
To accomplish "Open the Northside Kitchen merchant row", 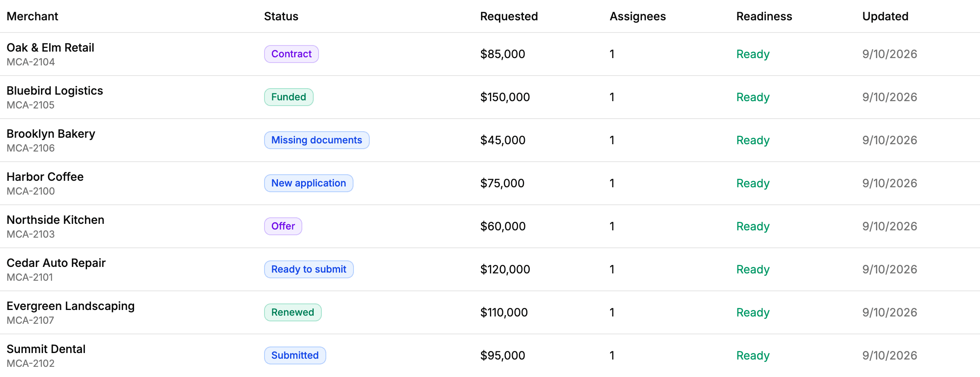I will (x=490, y=226).
